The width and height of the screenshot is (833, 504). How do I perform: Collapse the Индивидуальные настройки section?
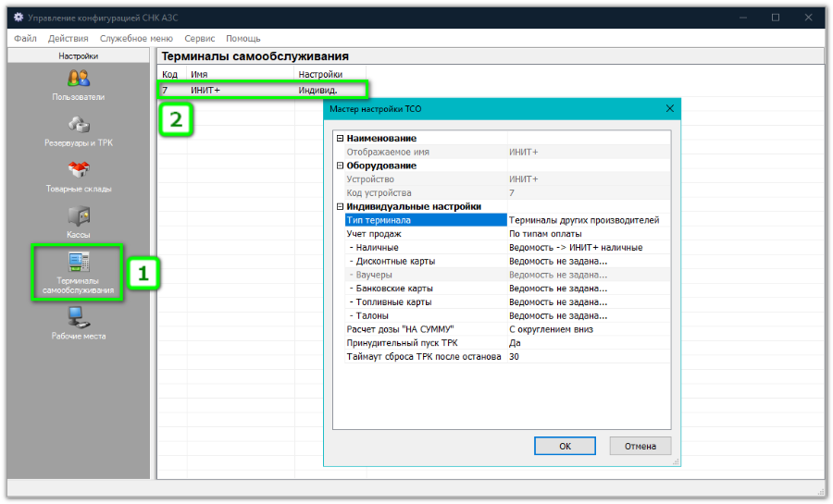click(x=341, y=207)
